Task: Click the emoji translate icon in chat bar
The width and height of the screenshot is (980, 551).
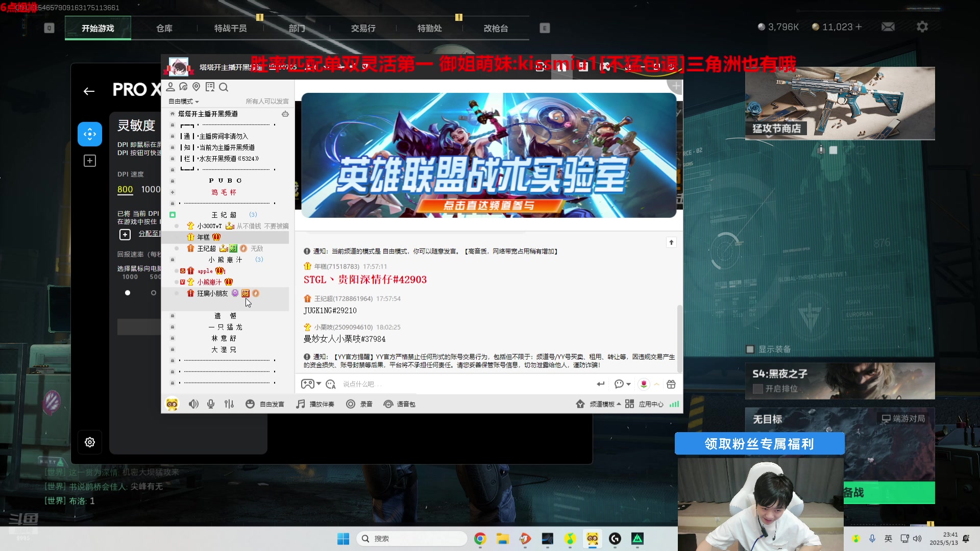Action: pos(330,384)
